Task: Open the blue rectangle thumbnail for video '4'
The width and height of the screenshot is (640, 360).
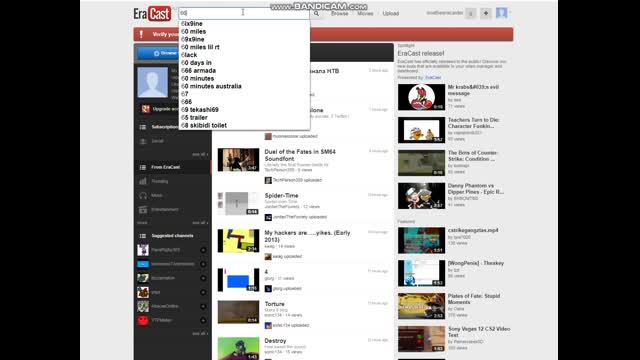Action: click(x=238, y=280)
